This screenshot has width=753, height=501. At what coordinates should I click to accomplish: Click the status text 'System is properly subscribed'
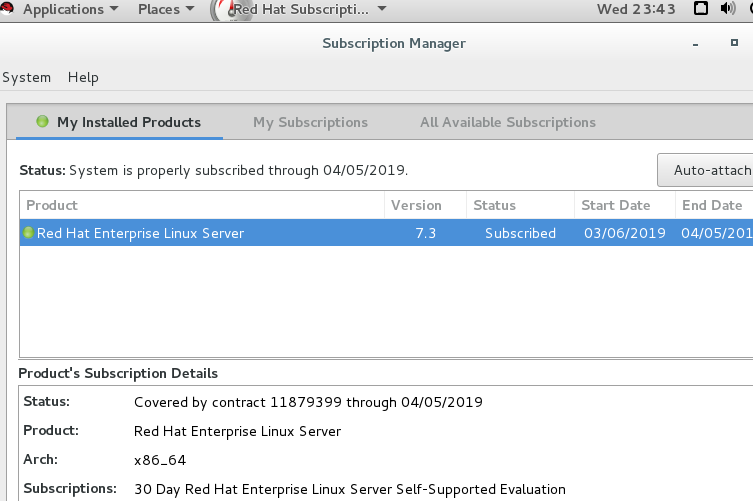pyautogui.click(x=238, y=171)
